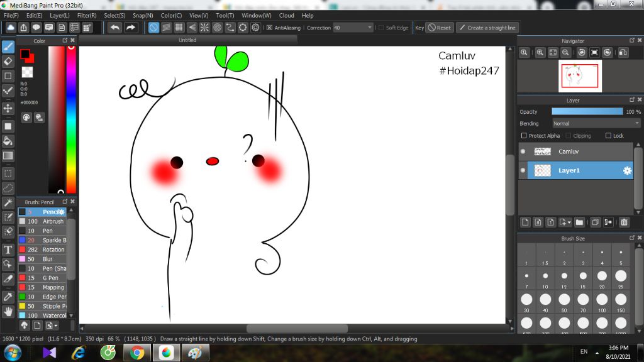Add a new layer in Layer panel
This screenshot has height=362, width=644.
(525, 222)
